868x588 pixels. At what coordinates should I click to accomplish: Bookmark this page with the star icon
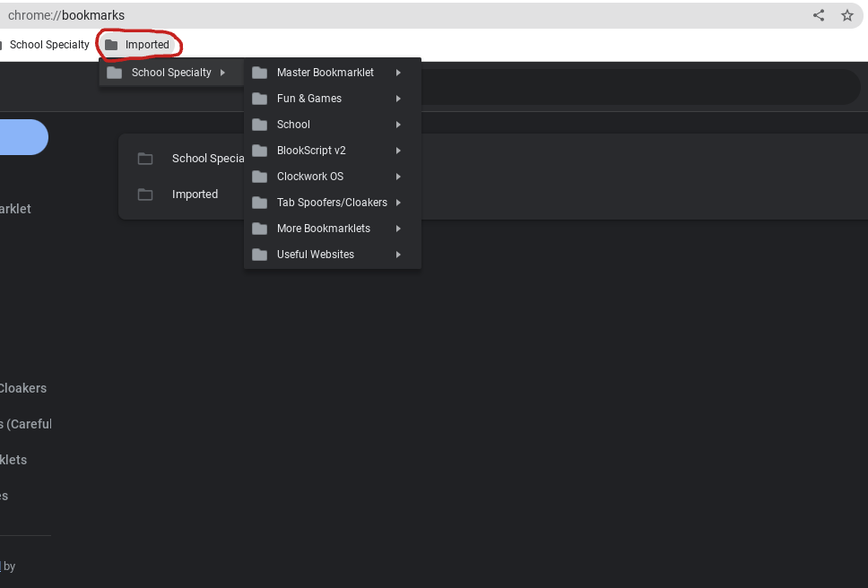pos(847,15)
